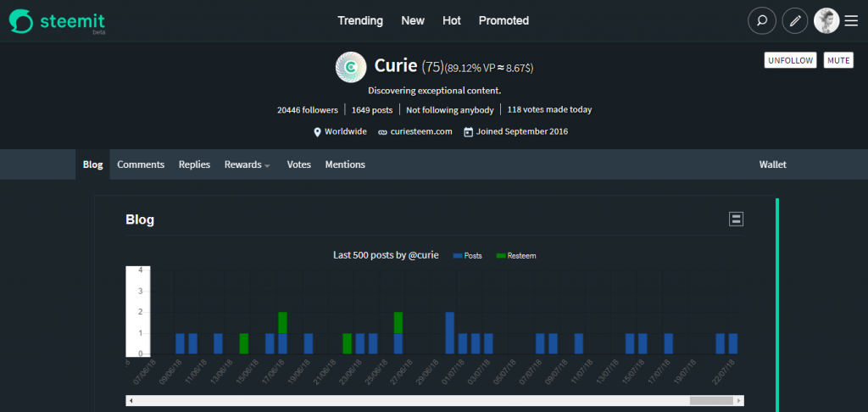The image size is (868, 412).
Task: Click the chain link icon beside curiesteem.com
Action: click(x=382, y=132)
